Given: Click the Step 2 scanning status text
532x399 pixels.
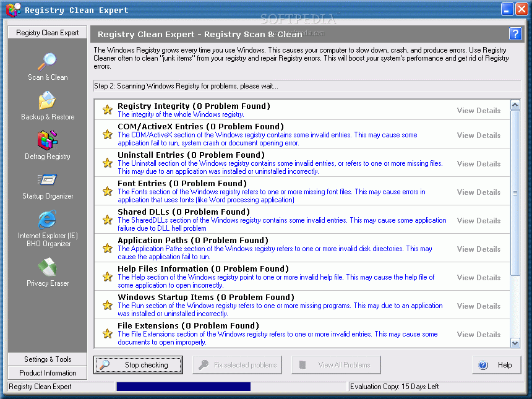Looking at the screenshot, I should pyautogui.click(x=186, y=86).
